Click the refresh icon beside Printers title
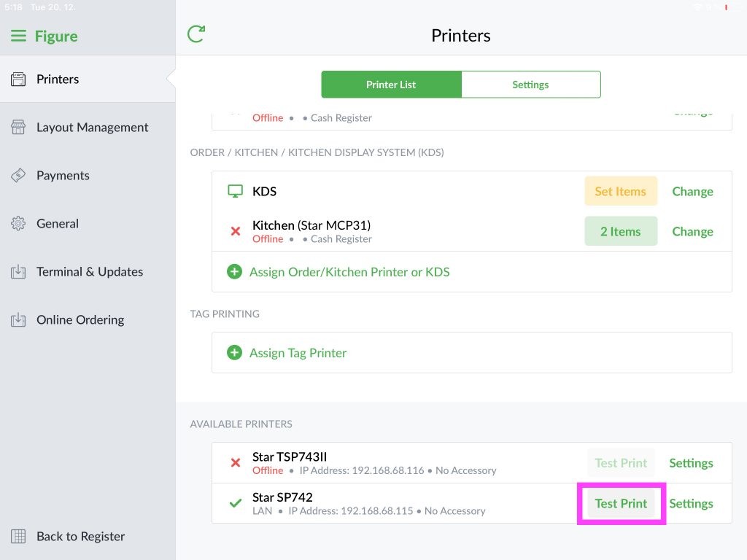The image size is (747, 560). (x=196, y=34)
